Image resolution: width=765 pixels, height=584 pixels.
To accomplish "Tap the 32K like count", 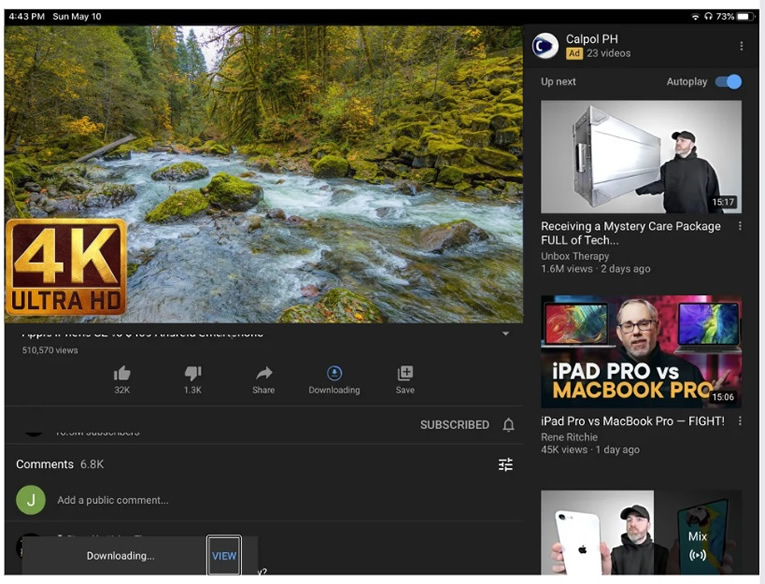I will point(122,390).
